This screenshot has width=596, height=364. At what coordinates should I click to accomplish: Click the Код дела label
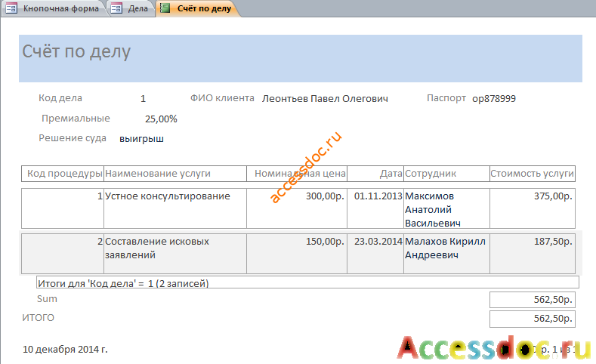coord(60,98)
